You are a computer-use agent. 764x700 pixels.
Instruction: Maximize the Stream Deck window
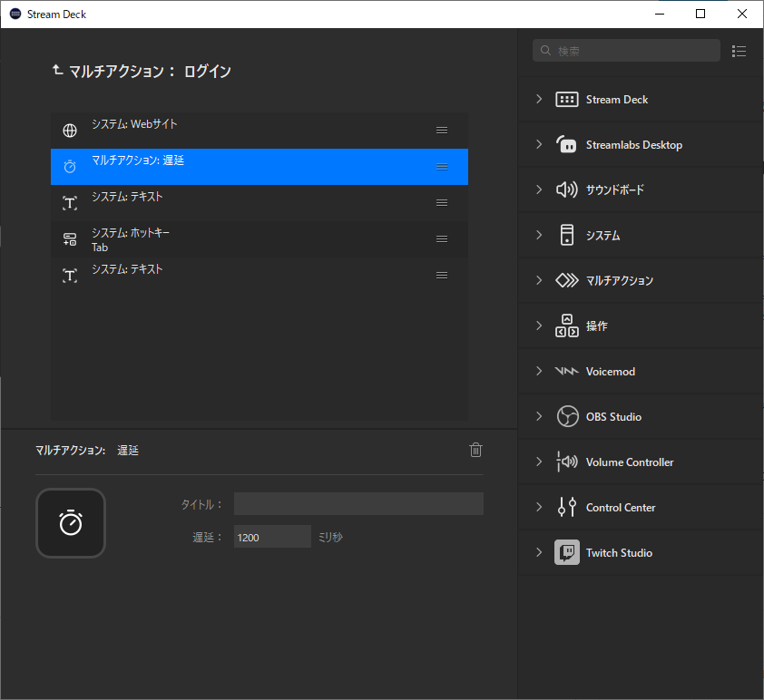coord(700,14)
